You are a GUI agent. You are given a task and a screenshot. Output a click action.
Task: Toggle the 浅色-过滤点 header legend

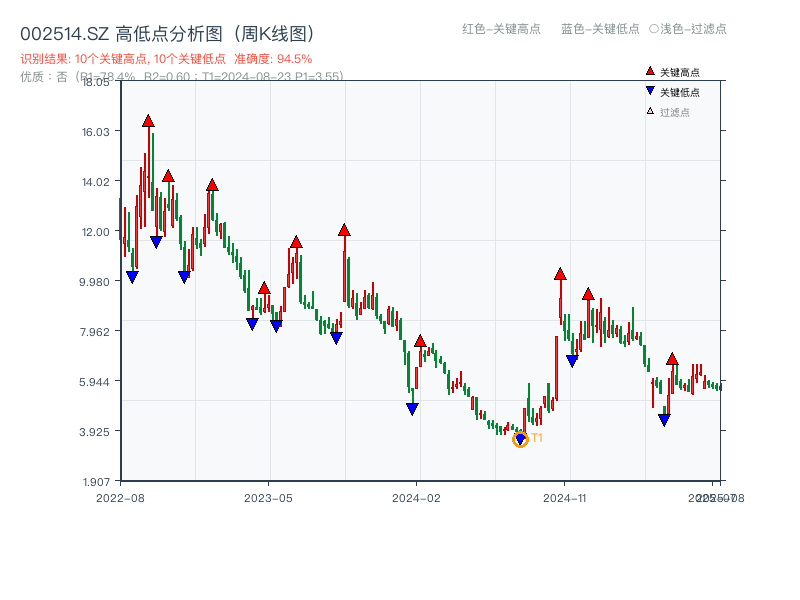pyautogui.click(x=688, y=30)
